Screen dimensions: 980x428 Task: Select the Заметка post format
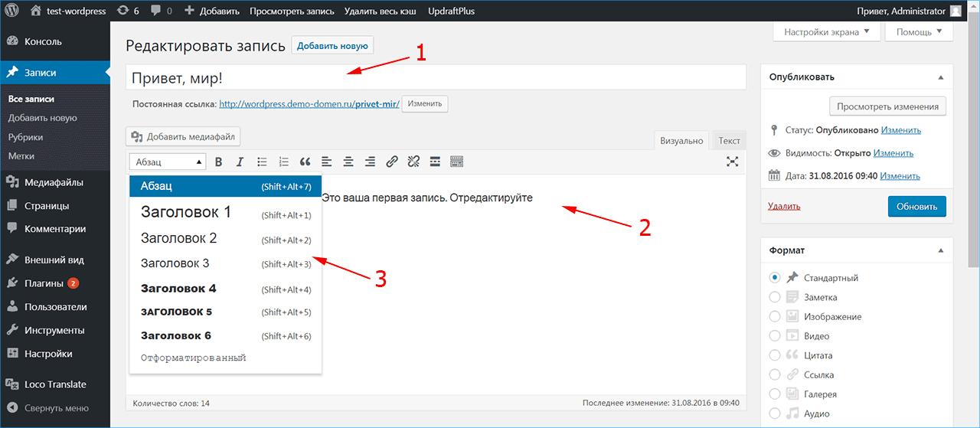point(775,297)
